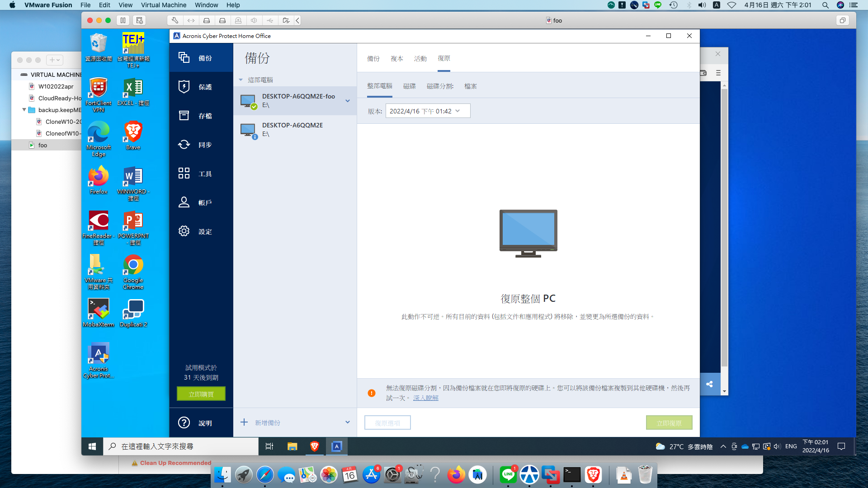
Task: Open the Account (帳戶) sidebar section
Action: click(201, 202)
